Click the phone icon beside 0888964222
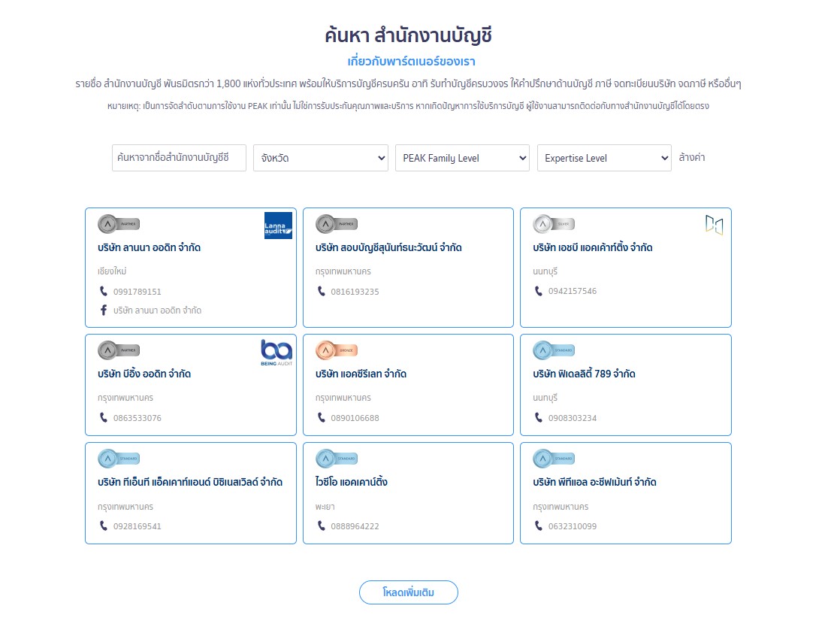The image size is (840, 627). pos(322,526)
